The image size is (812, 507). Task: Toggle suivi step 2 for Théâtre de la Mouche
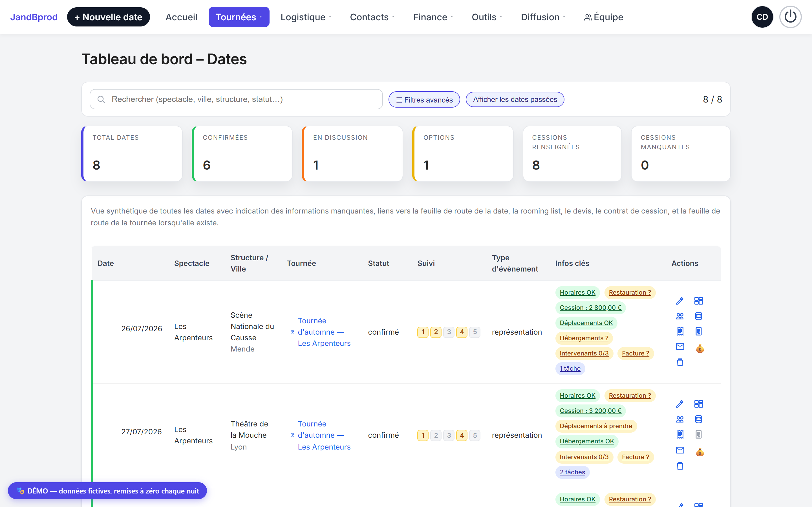[x=436, y=435]
